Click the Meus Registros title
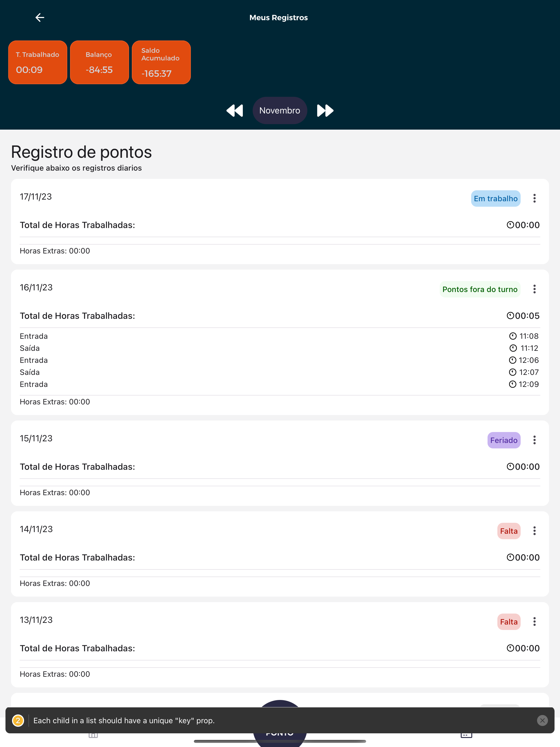 (x=279, y=17)
